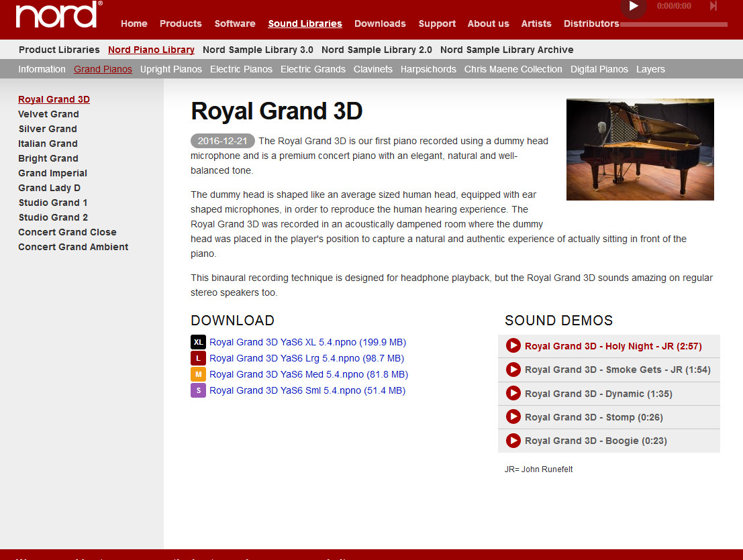Click the XL size badge icon
The width and height of the screenshot is (743, 560).
tap(198, 342)
